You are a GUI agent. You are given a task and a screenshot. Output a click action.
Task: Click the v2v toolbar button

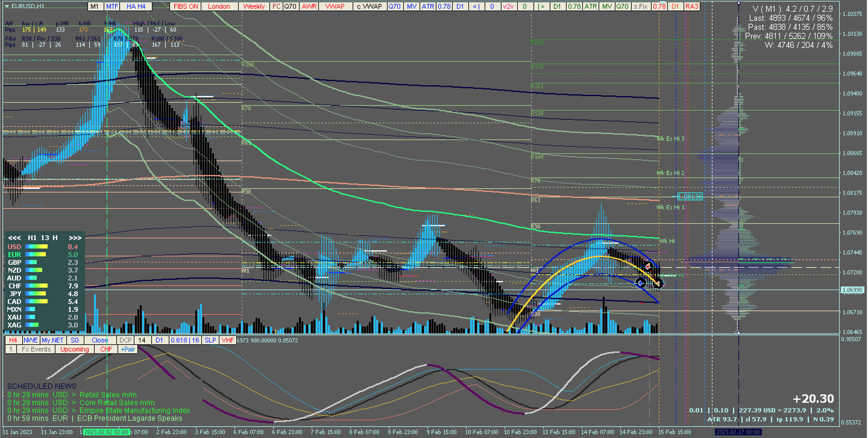coord(508,6)
